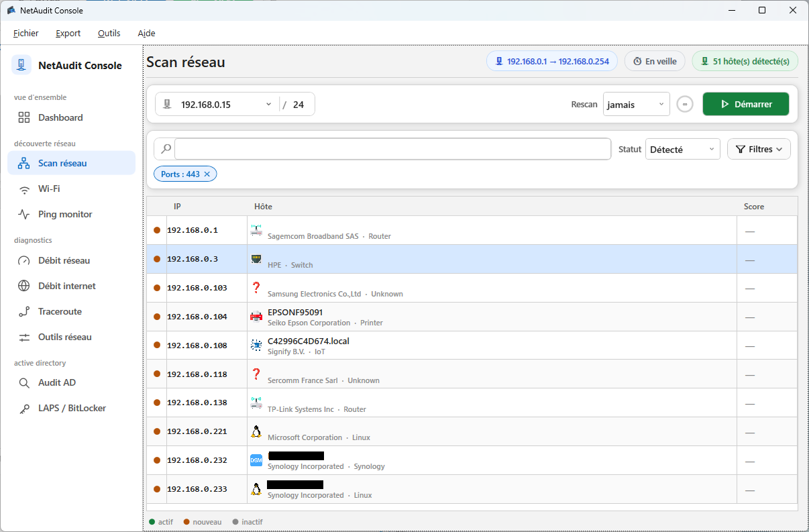Click the Audit AD magnifier icon
809x532 pixels.
[x=24, y=383]
